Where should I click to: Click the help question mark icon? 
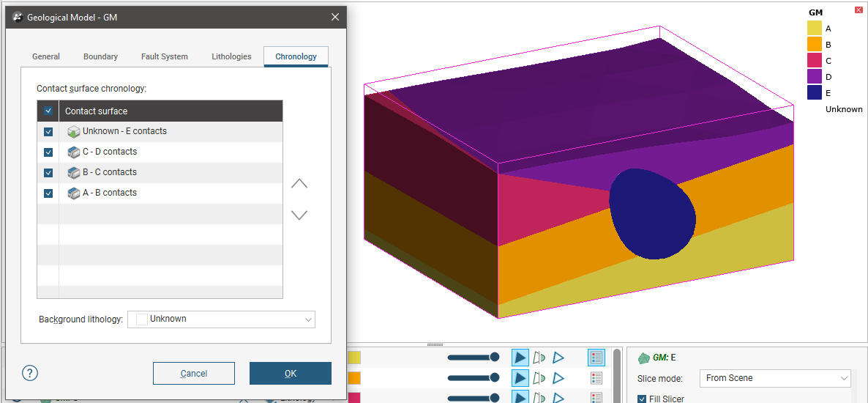30,373
